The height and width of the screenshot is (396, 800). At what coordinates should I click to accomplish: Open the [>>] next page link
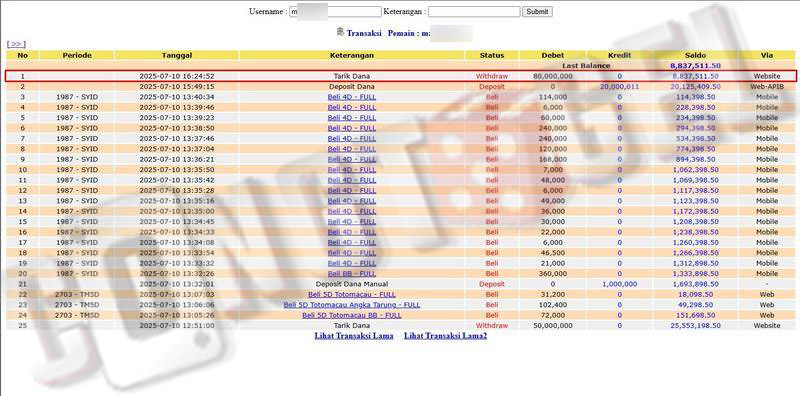[16, 44]
